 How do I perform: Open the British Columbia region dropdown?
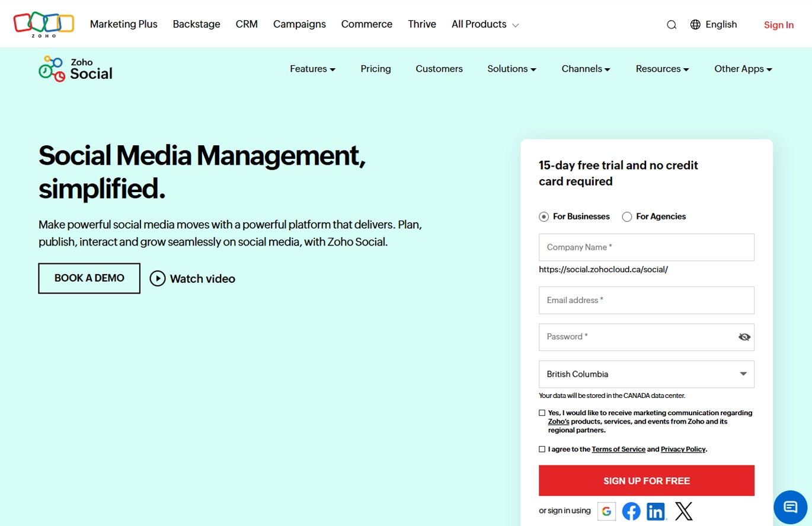(646, 374)
